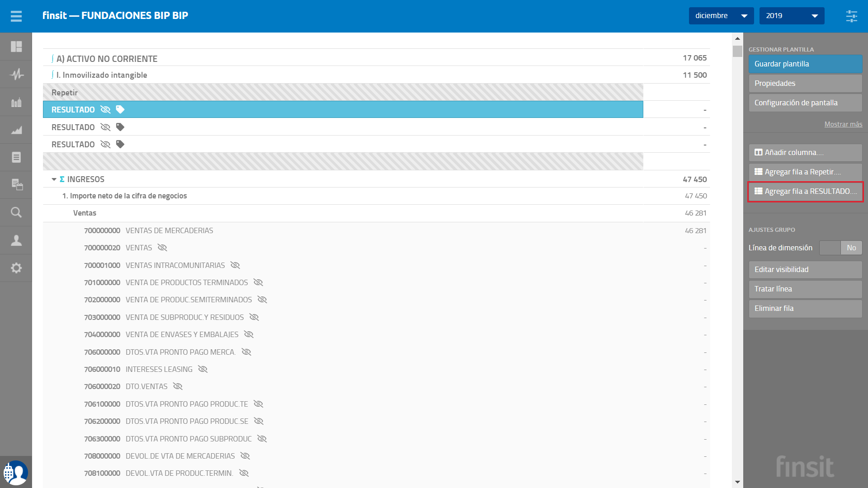This screenshot has width=868, height=488.
Task: Open the pulse activity icon in sidebar
Action: 16,74
